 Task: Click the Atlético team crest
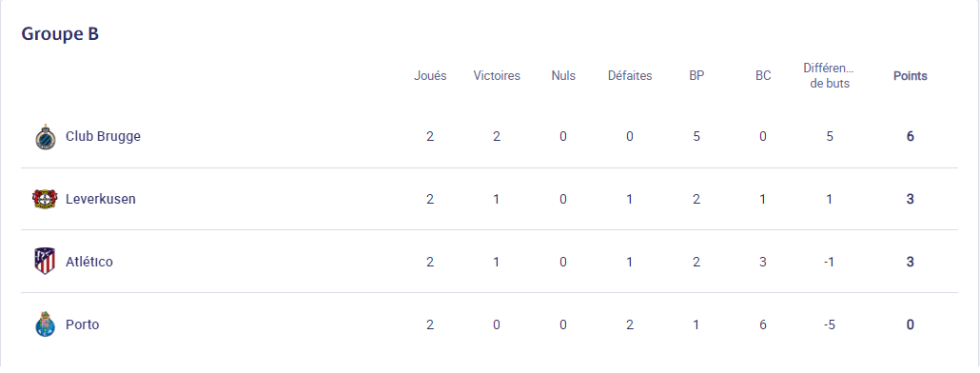(x=45, y=261)
